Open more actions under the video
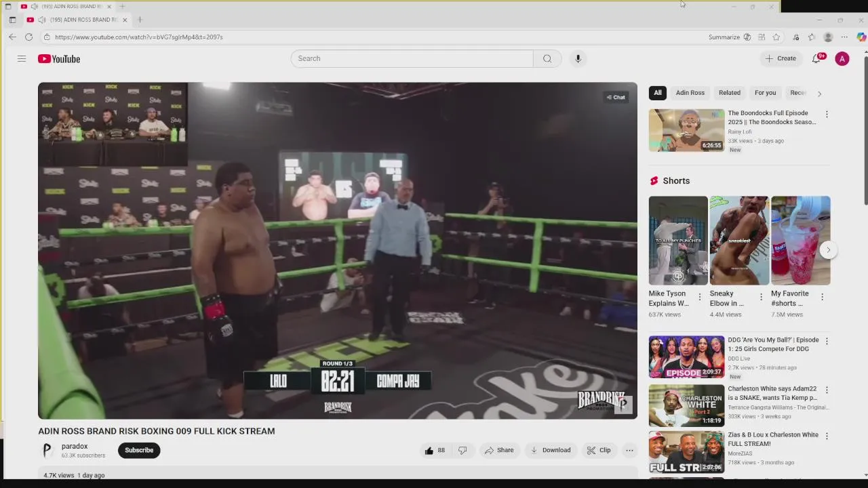The image size is (868, 488). [629, 450]
